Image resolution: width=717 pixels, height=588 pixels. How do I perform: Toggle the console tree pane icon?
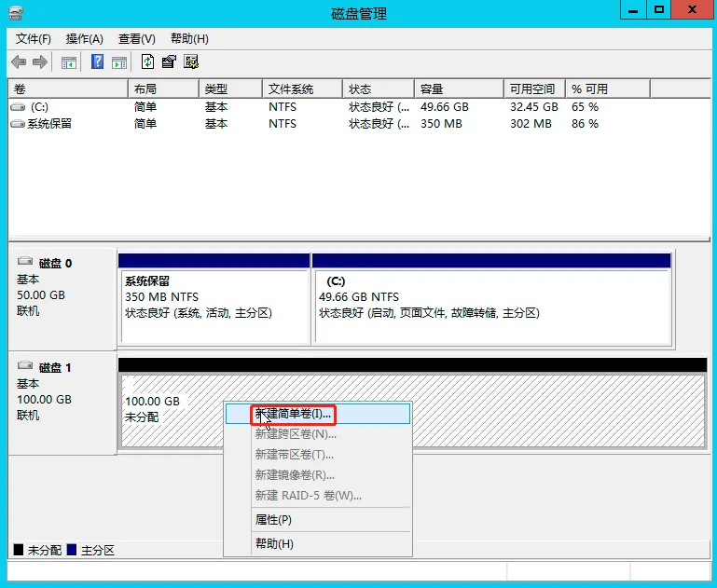pos(68,62)
